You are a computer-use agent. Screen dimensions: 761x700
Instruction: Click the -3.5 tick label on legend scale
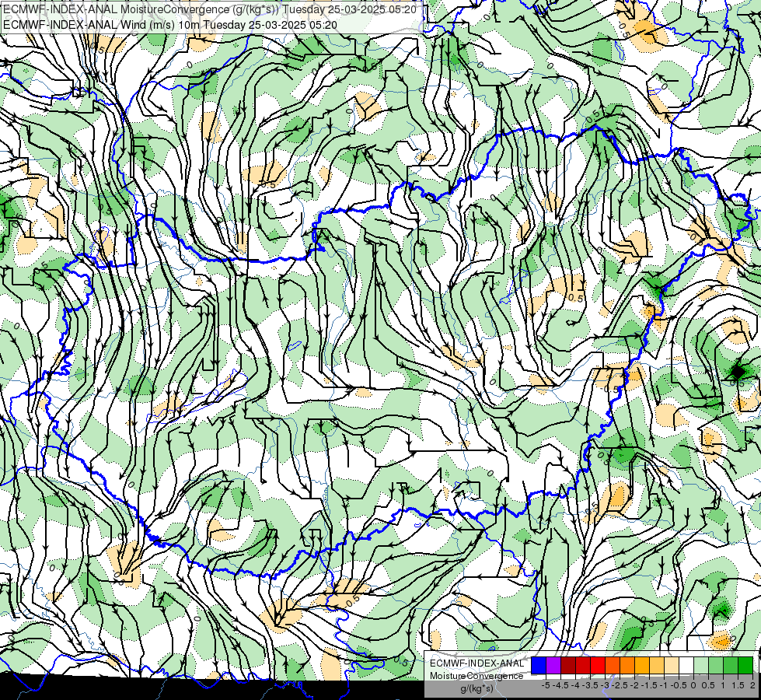590,685
